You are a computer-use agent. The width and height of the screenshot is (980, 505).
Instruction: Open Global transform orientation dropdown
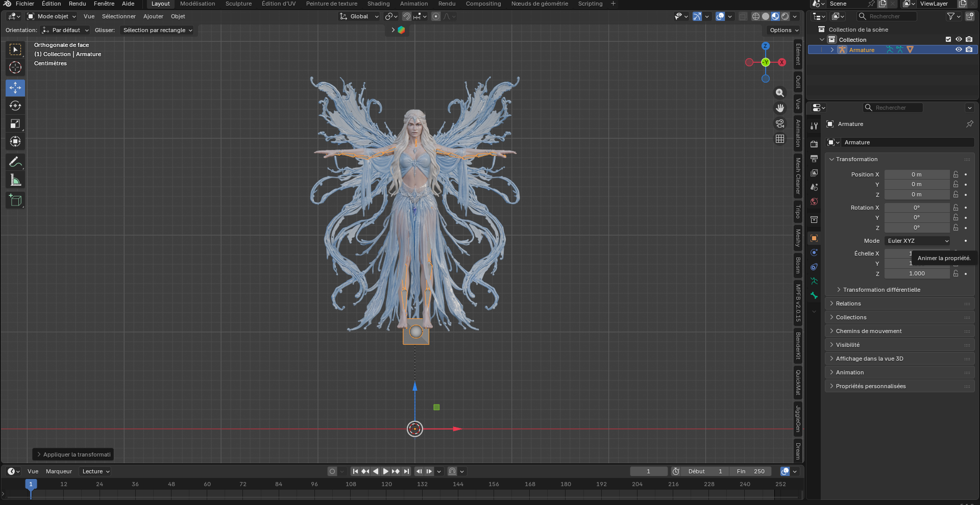click(x=359, y=16)
